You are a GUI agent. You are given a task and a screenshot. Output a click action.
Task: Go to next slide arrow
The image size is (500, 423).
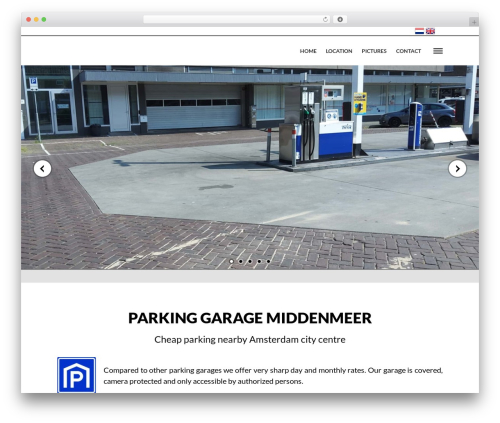(457, 169)
